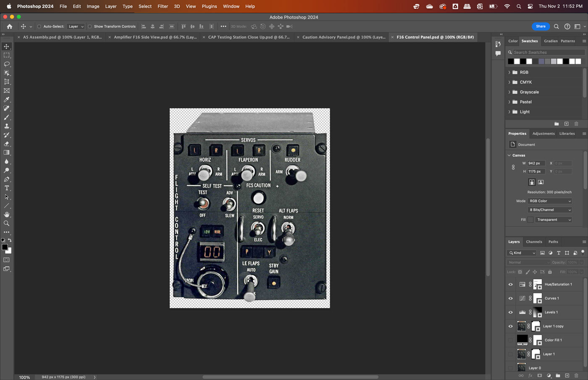Switch to the Channels tab

click(x=534, y=242)
